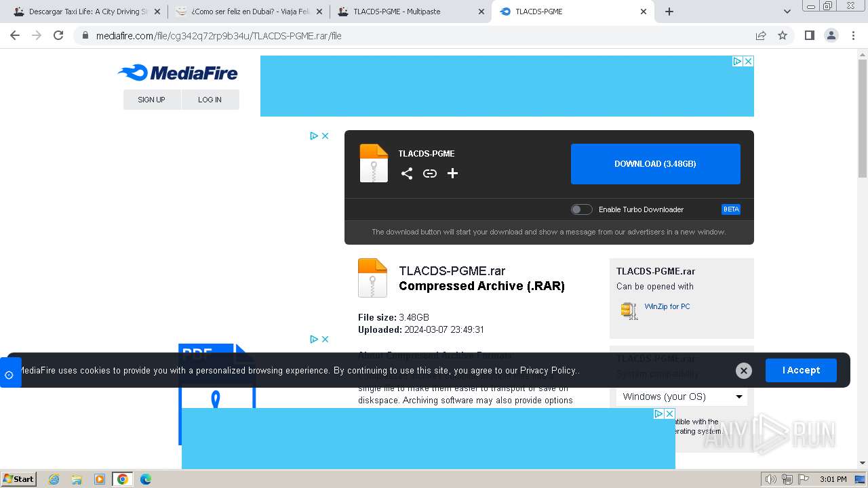Image resolution: width=868 pixels, height=488 pixels.
Task: Open WinZip for PC link
Action: [667, 306]
